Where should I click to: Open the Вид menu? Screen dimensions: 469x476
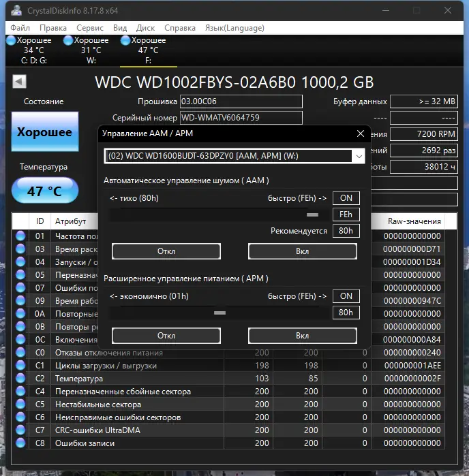(120, 28)
